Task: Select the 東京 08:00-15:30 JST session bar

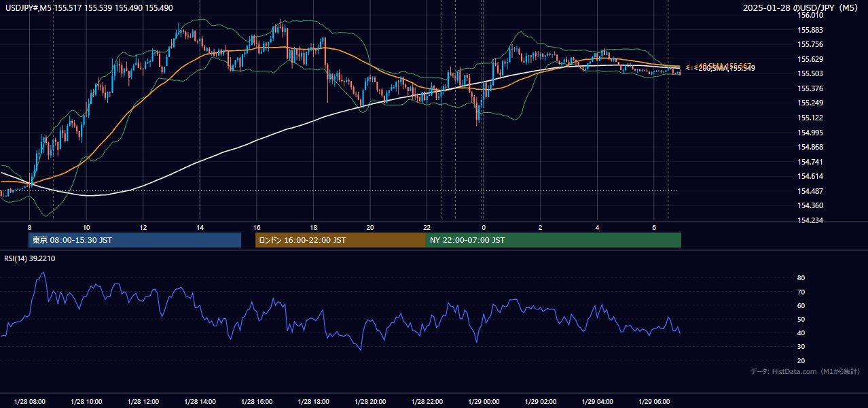Action: [x=134, y=240]
